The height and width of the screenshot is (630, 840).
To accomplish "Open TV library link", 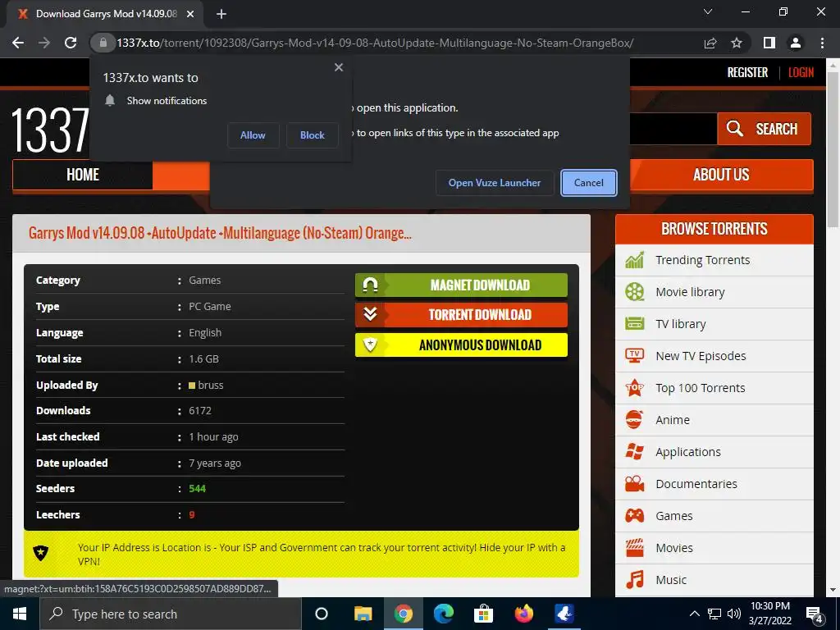I will coord(680,324).
